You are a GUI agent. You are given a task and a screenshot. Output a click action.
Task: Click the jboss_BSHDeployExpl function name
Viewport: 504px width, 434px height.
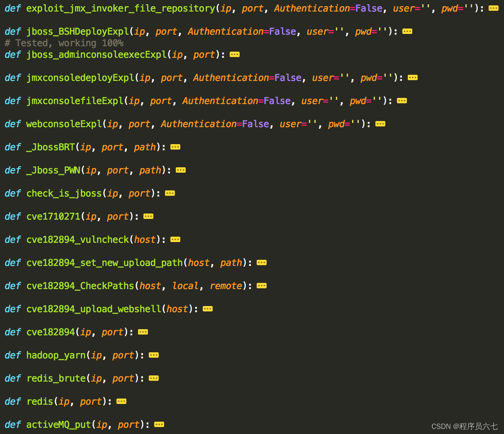pyautogui.click(x=77, y=32)
